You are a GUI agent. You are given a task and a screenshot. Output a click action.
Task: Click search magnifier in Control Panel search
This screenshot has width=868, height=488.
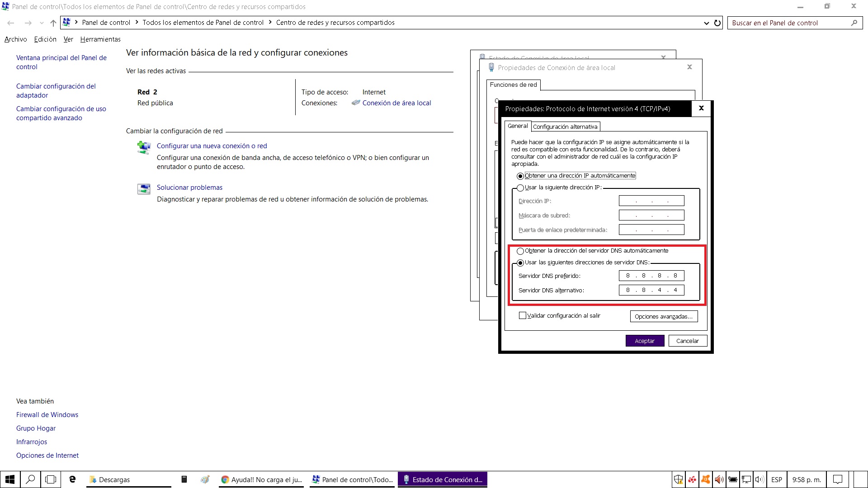[854, 23]
